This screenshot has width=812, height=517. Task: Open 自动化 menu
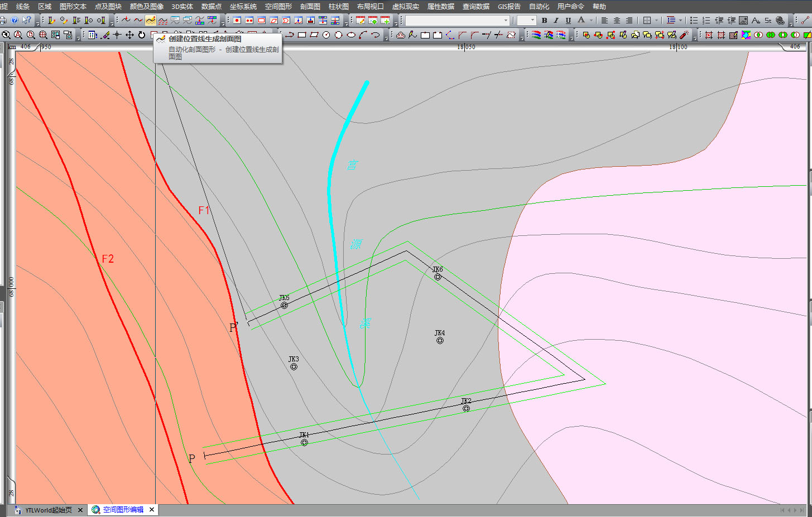539,6
